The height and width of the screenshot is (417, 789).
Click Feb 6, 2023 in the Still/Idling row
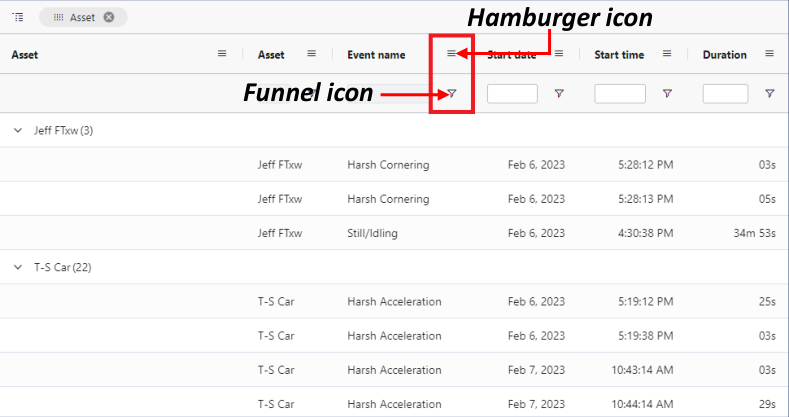tap(536, 233)
